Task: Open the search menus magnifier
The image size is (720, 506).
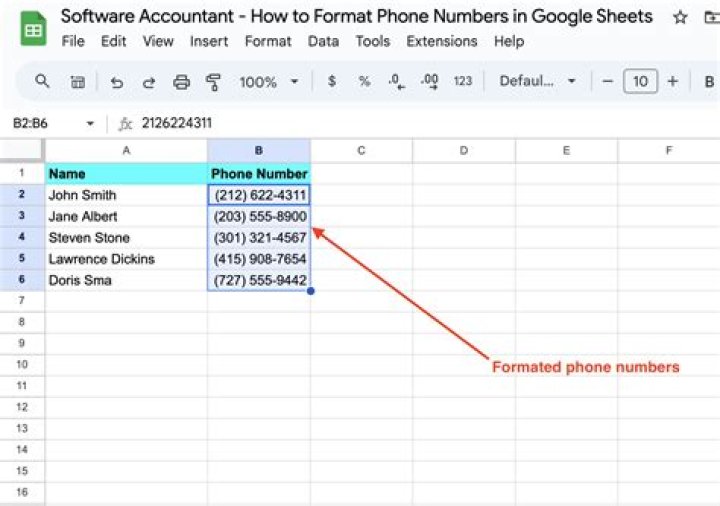Action: (x=42, y=81)
